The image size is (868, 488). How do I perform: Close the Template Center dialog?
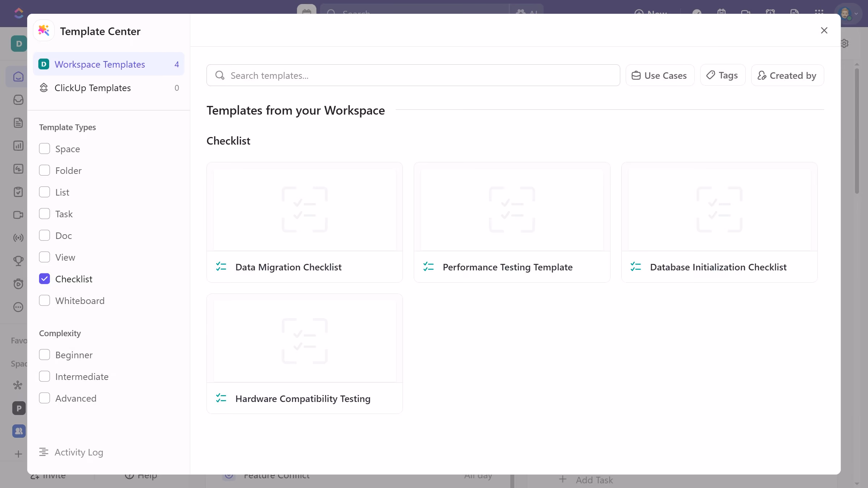click(x=824, y=30)
